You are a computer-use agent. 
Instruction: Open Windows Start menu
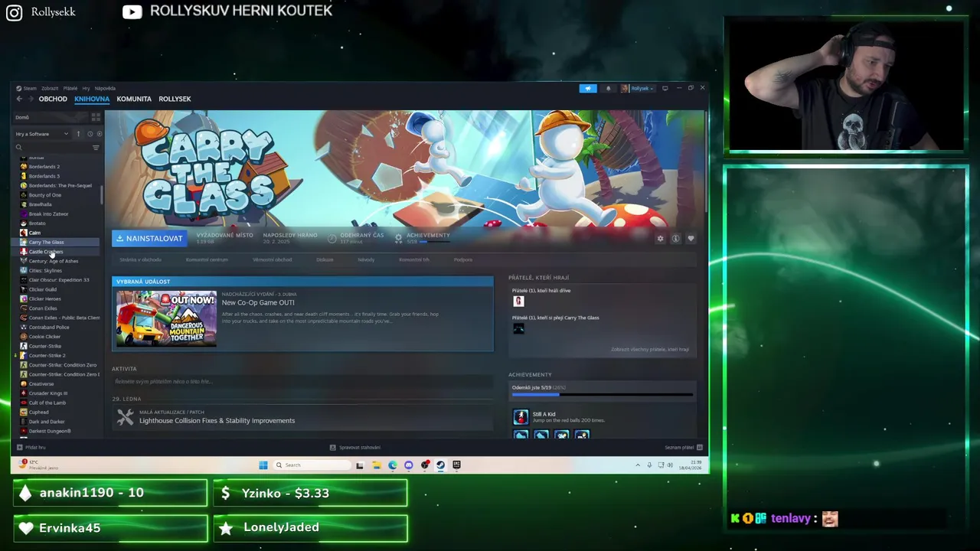point(263,465)
